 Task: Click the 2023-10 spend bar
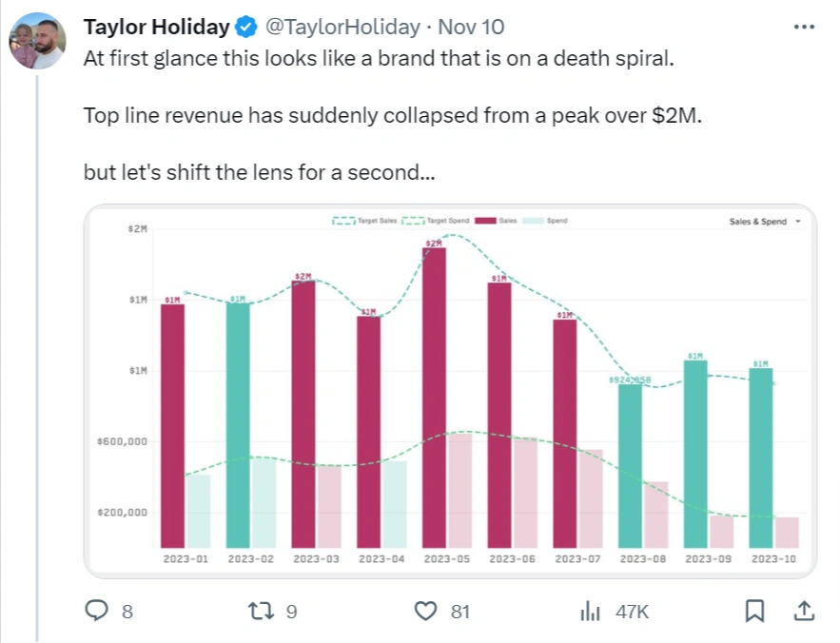click(787, 533)
